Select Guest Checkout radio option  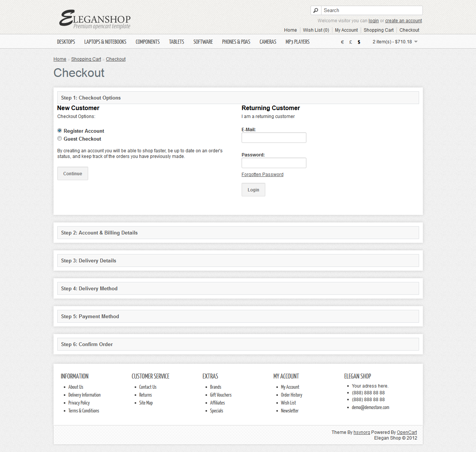[60, 138]
